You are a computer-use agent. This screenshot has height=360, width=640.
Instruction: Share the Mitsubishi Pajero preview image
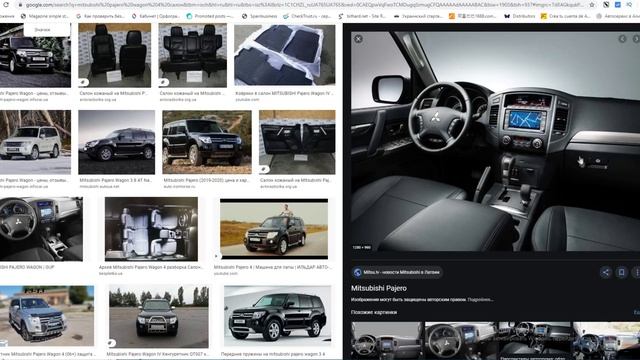pyautogui.click(x=605, y=272)
